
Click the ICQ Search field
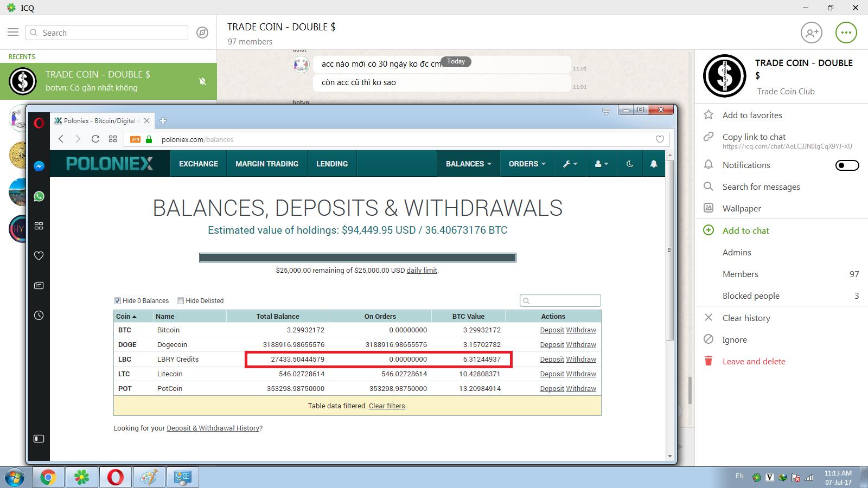[106, 33]
